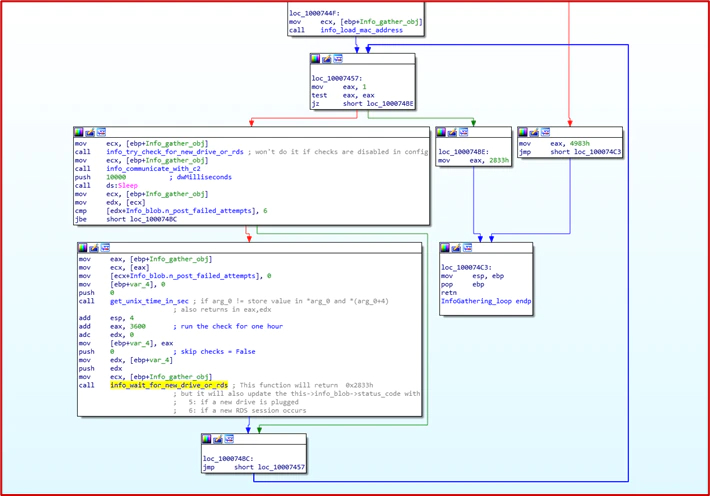Click the third header icon on the loc_1000748E node
The width and height of the screenshot is (710, 496).
pyautogui.click(x=463, y=132)
